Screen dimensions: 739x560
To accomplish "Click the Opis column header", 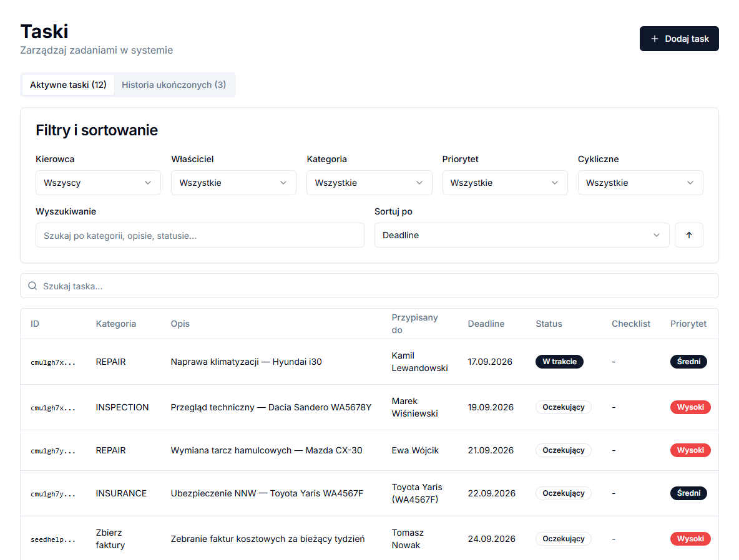I will (x=180, y=324).
